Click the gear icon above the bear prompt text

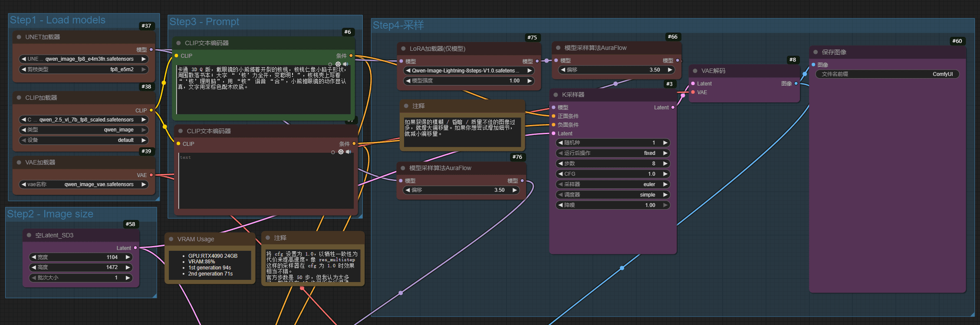(338, 64)
